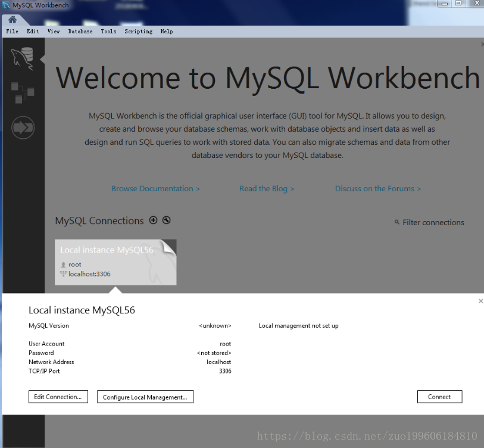Click the '<unknown>' MySQL version value

215,326
